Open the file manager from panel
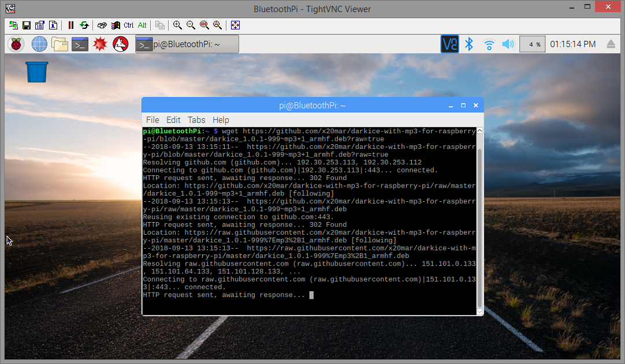 point(59,44)
